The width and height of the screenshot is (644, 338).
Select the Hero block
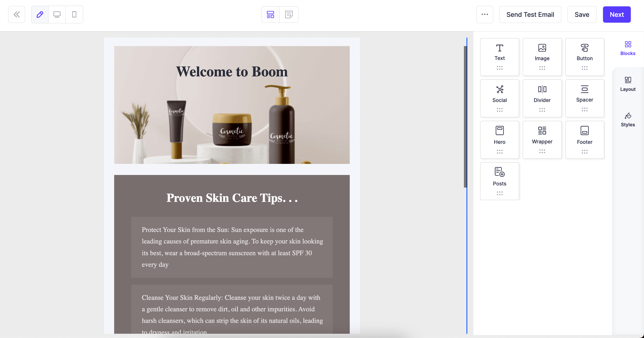coord(500,140)
